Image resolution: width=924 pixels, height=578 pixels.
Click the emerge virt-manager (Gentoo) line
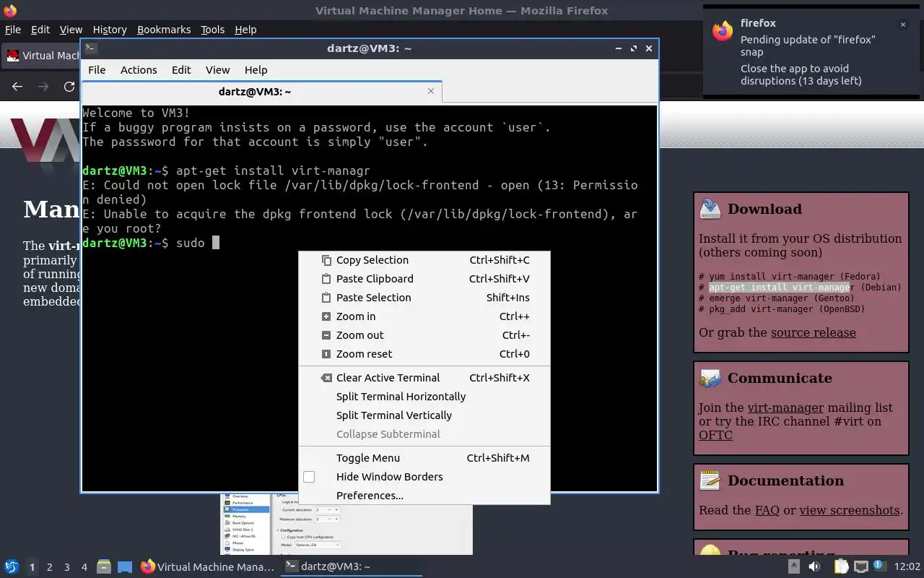pos(776,298)
